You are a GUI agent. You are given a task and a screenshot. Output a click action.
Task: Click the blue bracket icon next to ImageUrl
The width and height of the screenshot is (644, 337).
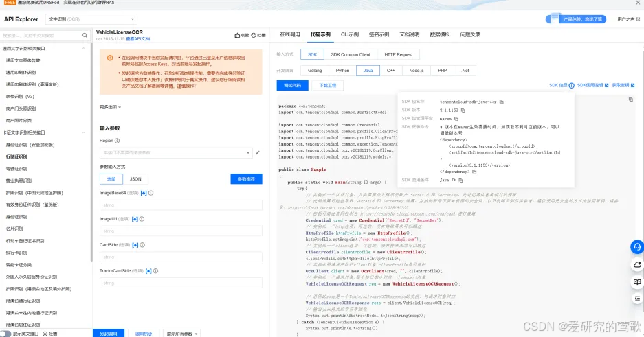pos(135,219)
